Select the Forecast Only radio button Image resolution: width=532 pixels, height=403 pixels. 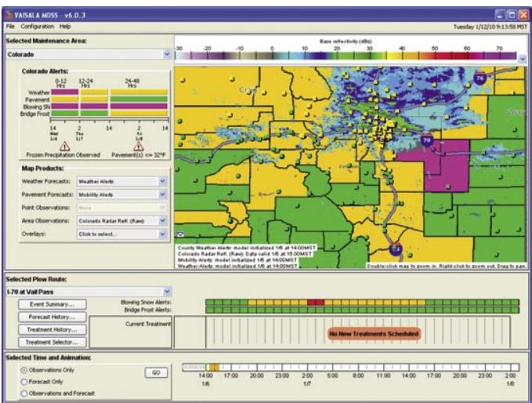coord(24,382)
